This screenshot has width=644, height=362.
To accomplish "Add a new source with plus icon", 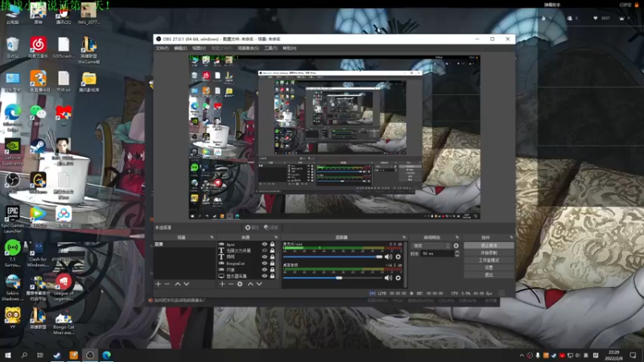I will tap(222, 284).
